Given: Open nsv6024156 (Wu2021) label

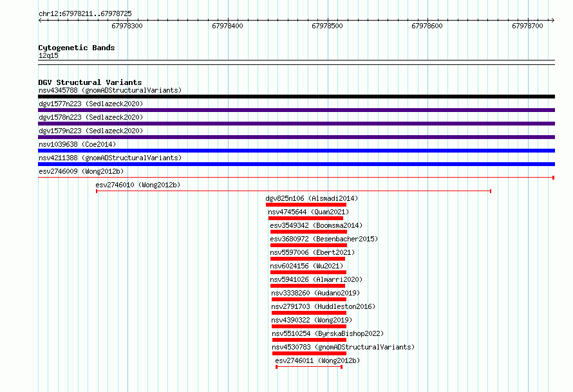Looking at the screenshot, I should (x=306, y=266).
